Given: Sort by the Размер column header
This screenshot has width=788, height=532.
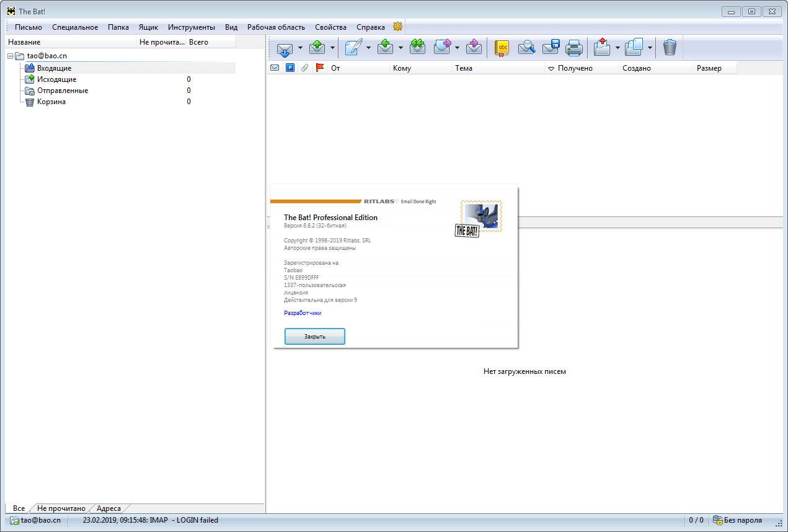Looking at the screenshot, I should tap(715, 68).
